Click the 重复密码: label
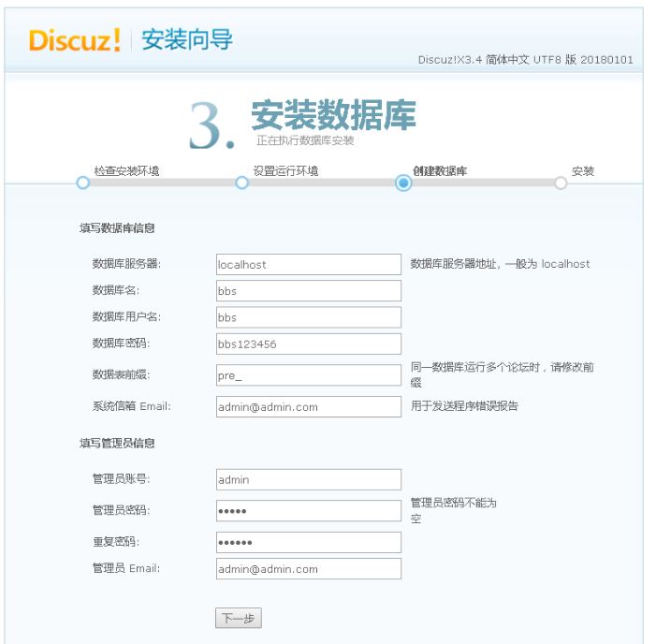Image resolution: width=656 pixels, height=644 pixels. click(x=116, y=542)
